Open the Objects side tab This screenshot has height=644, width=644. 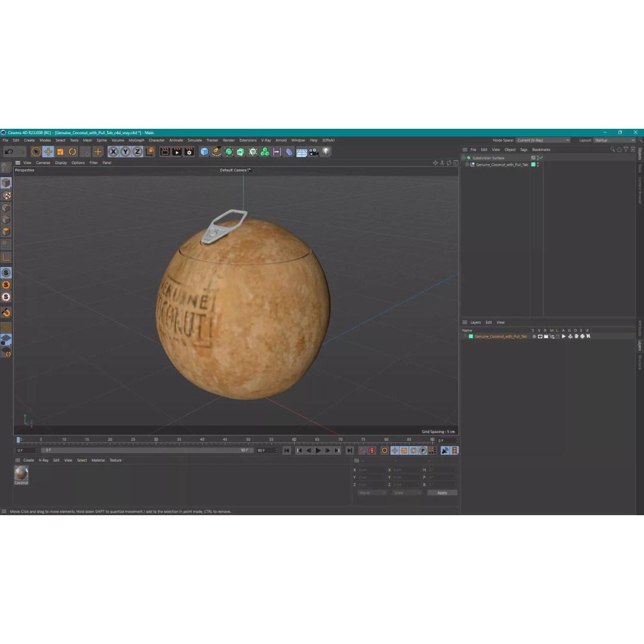click(640, 154)
